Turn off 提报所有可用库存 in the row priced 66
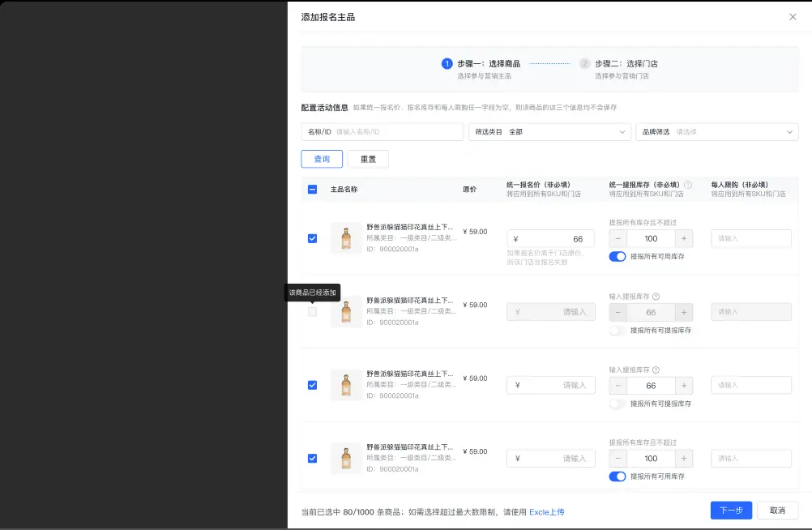 (x=618, y=256)
